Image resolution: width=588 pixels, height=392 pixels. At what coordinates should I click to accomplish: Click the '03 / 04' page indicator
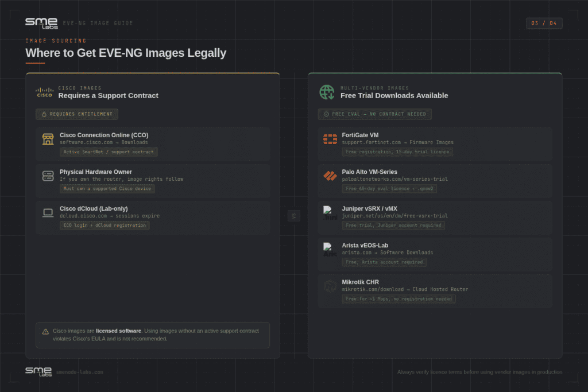[544, 23]
